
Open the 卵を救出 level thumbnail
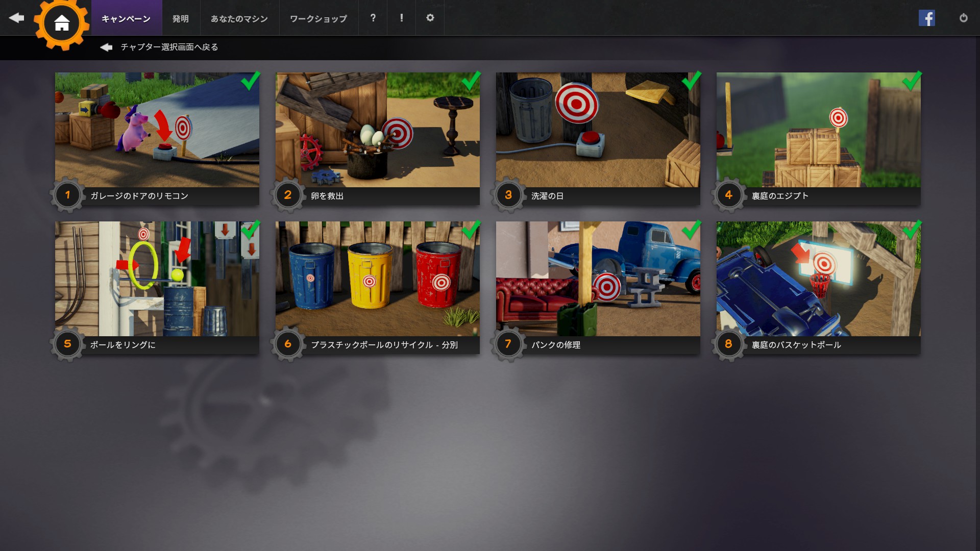click(x=377, y=130)
